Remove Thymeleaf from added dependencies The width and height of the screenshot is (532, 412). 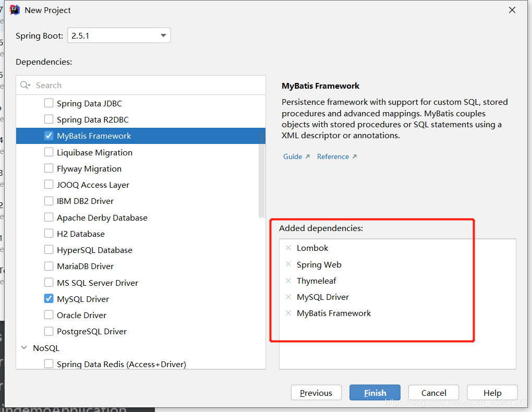[288, 281]
